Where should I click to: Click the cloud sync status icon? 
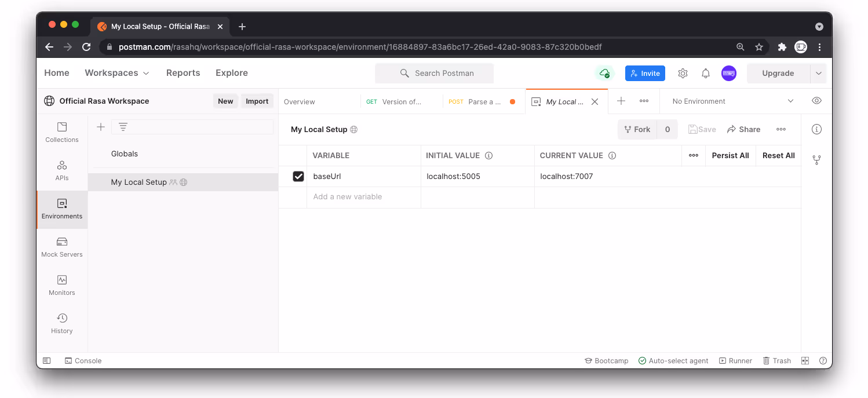click(x=604, y=73)
